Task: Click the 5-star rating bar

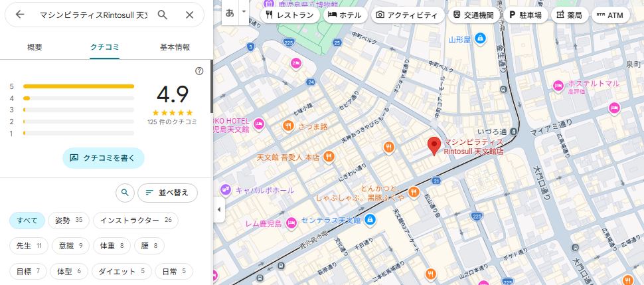Action: pyautogui.click(x=78, y=86)
